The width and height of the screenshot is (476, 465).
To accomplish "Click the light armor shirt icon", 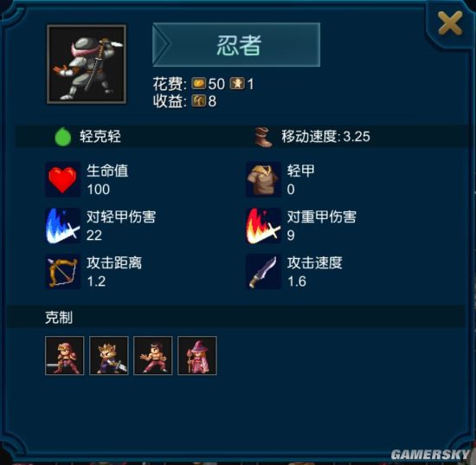I will tap(263, 179).
